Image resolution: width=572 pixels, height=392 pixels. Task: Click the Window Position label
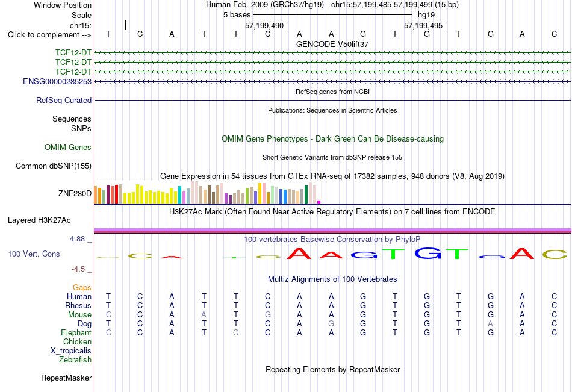63,5
